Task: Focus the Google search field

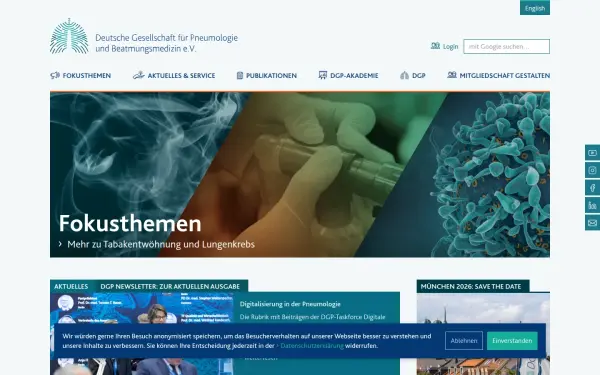Action: point(506,46)
